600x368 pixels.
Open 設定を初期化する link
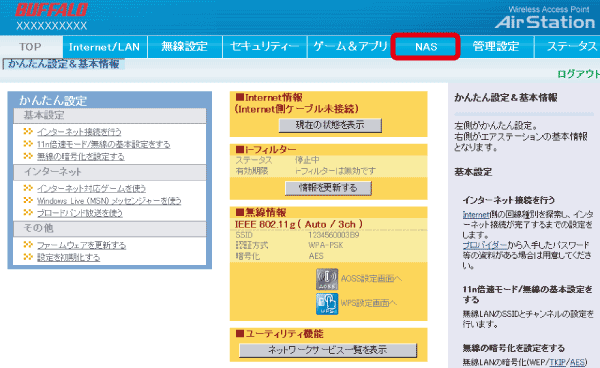click(68, 257)
